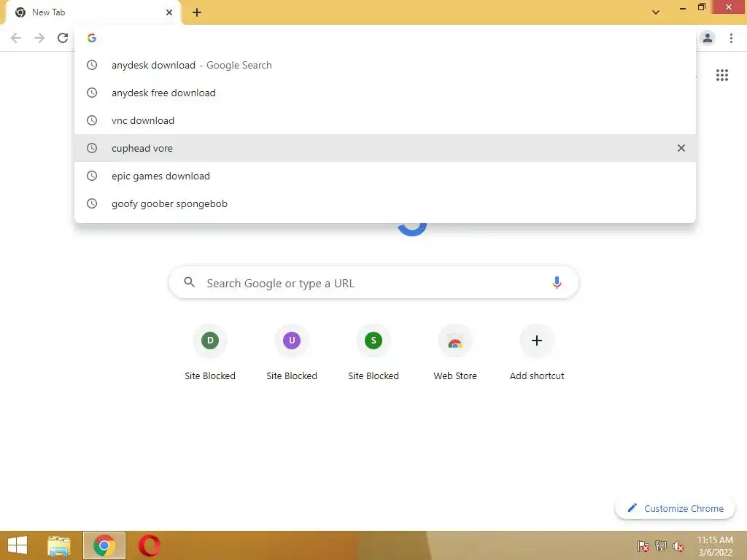This screenshot has width=747, height=560.
Task: Click the magnifier icon in search box
Action: [189, 282]
